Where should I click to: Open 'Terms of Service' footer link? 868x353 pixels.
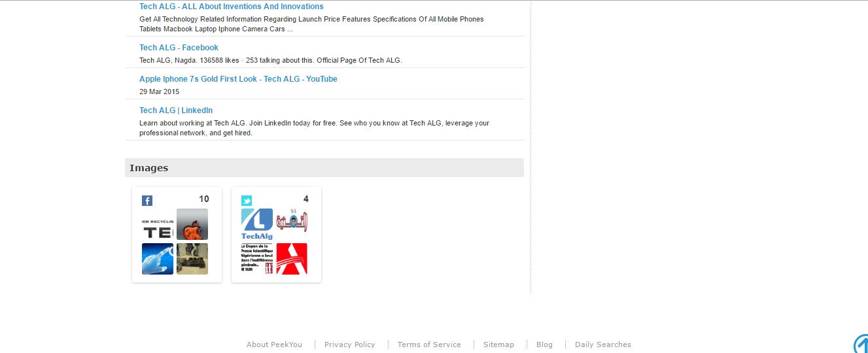click(x=429, y=345)
